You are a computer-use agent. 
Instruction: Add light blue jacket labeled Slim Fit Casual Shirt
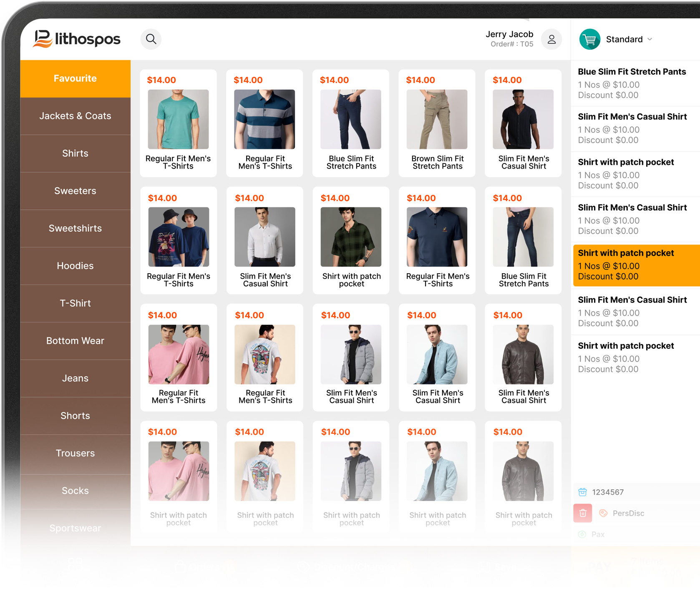pyautogui.click(x=437, y=358)
